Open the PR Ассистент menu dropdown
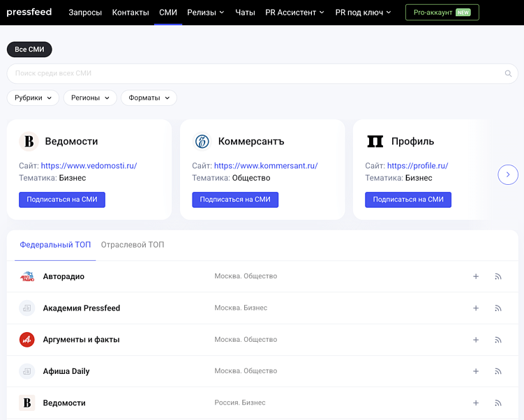Image resolution: width=524 pixels, height=420 pixels. coord(294,13)
